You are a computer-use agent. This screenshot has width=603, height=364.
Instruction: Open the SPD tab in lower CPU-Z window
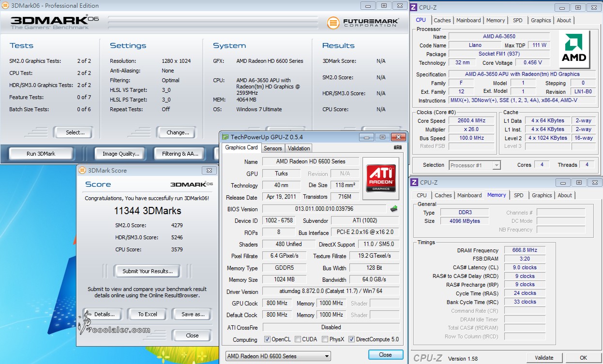point(518,195)
